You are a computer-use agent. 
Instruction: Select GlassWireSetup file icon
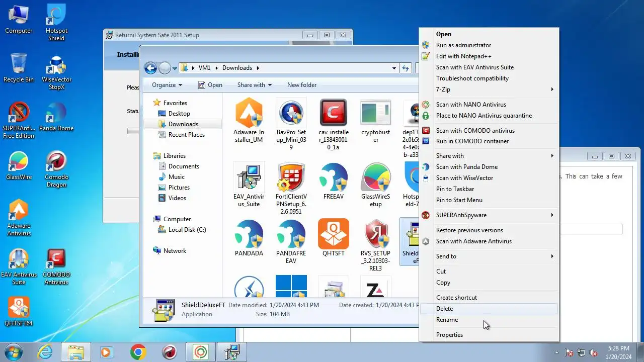375,185
